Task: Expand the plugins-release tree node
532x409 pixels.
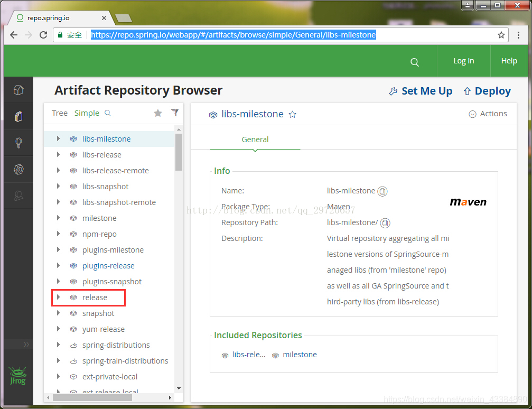Action: coord(58,265)
